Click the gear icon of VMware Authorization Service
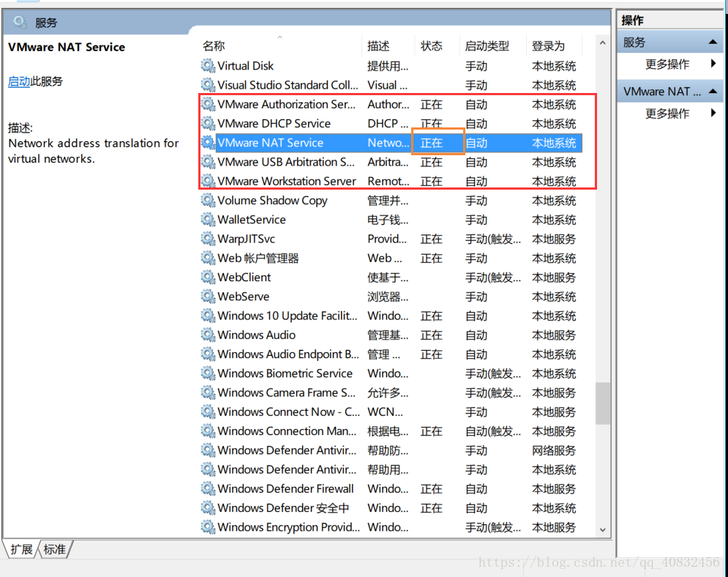The width and height of the screenshot is (728, 577). tap(208, 105)
